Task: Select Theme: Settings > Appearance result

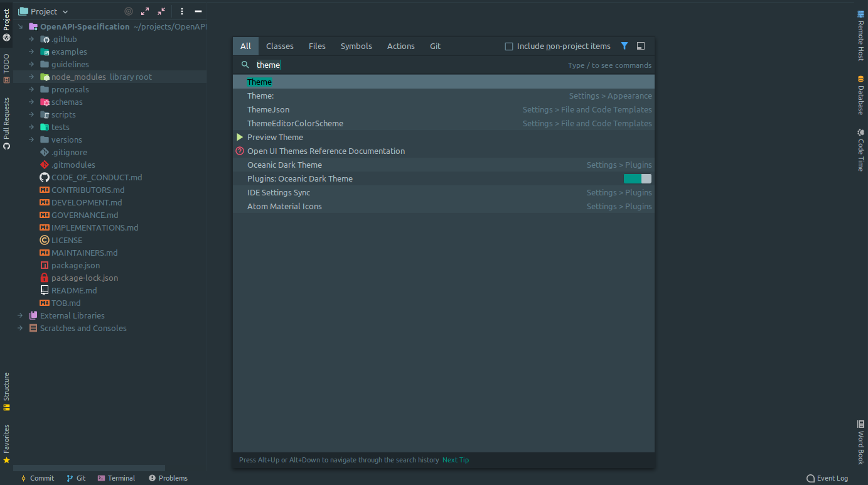Action: pos(444,95)
